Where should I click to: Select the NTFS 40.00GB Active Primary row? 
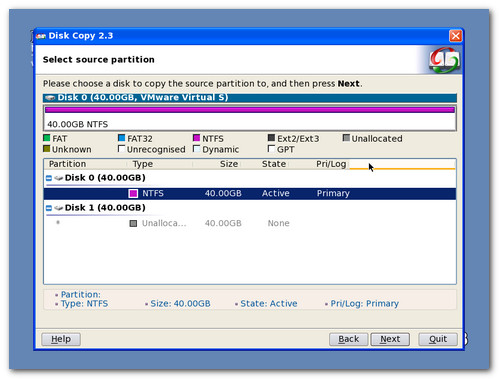(250, 193)
